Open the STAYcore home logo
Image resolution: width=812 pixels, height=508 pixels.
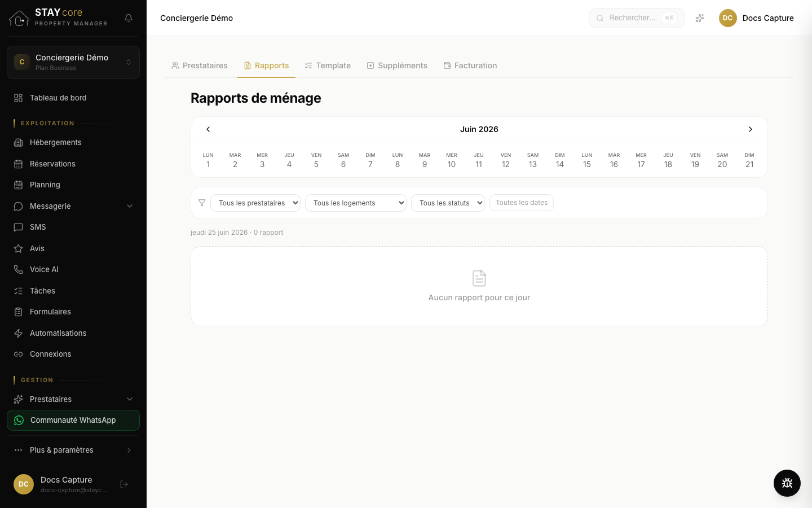click(58, 17)
